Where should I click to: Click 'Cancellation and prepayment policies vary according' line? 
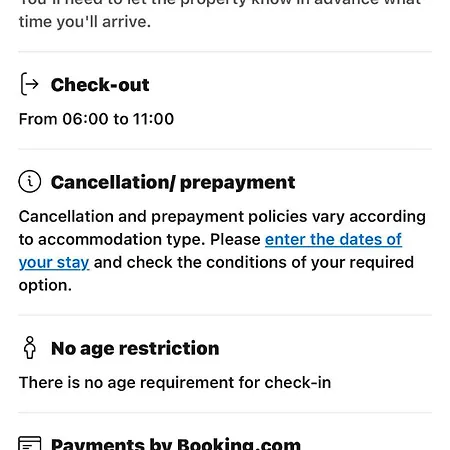pos(222,217)
